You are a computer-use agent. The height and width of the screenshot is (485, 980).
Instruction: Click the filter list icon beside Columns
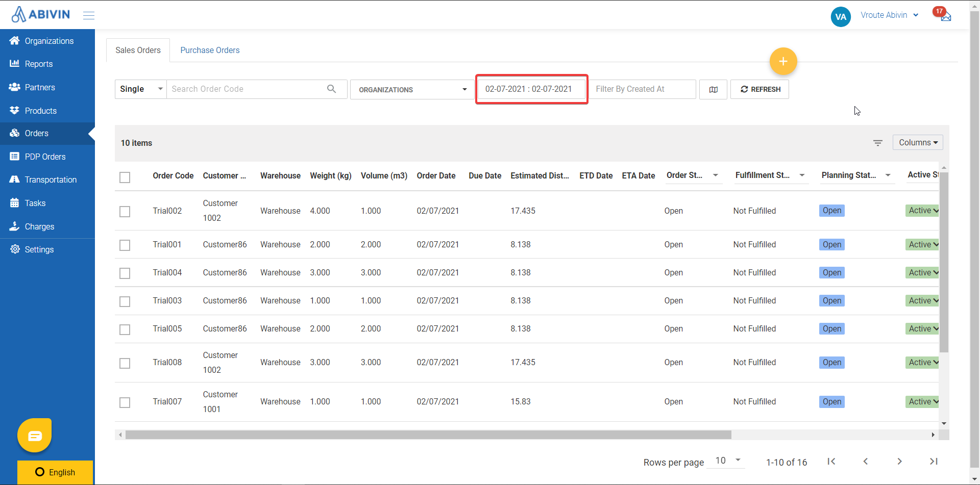878,143
